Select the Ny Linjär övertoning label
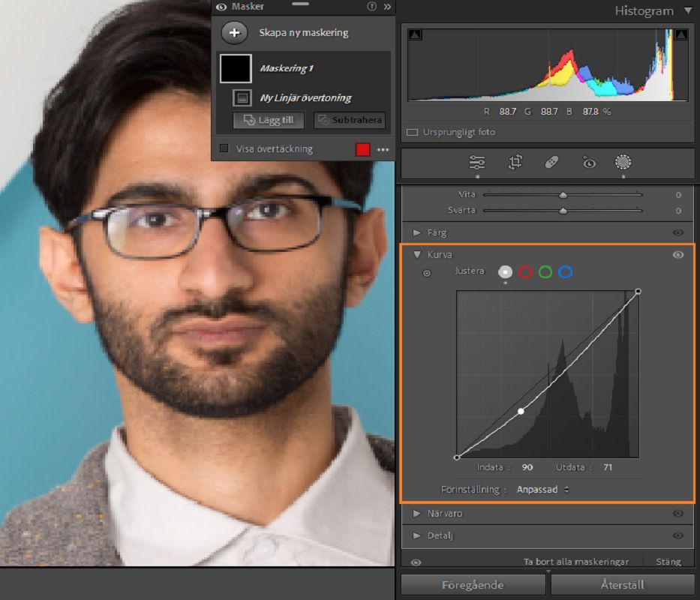Viewport: 700px width, 600px height. coord(305,97)
